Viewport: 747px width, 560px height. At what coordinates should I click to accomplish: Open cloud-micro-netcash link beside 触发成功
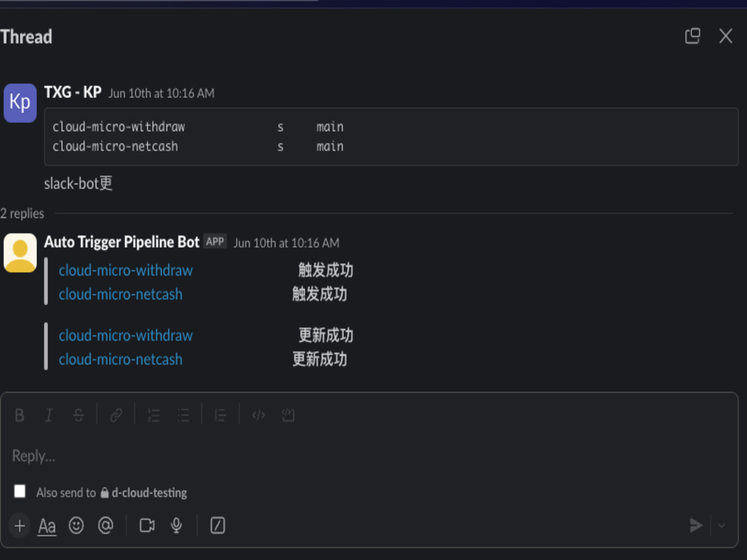pyautogui.click(x=120, y=294)
